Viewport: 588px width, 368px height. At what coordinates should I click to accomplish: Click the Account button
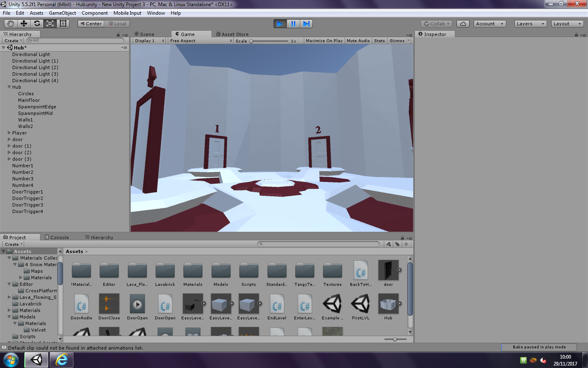[489, 23]
